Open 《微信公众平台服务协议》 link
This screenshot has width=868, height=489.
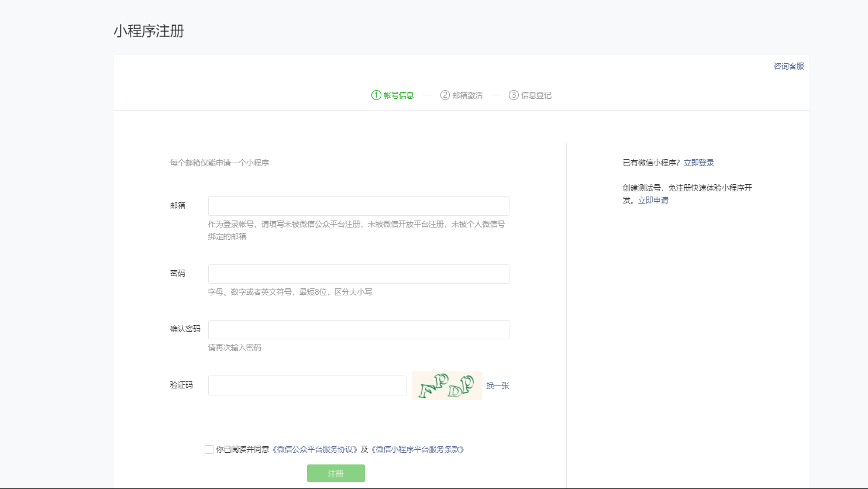click(x=315, y=449)
